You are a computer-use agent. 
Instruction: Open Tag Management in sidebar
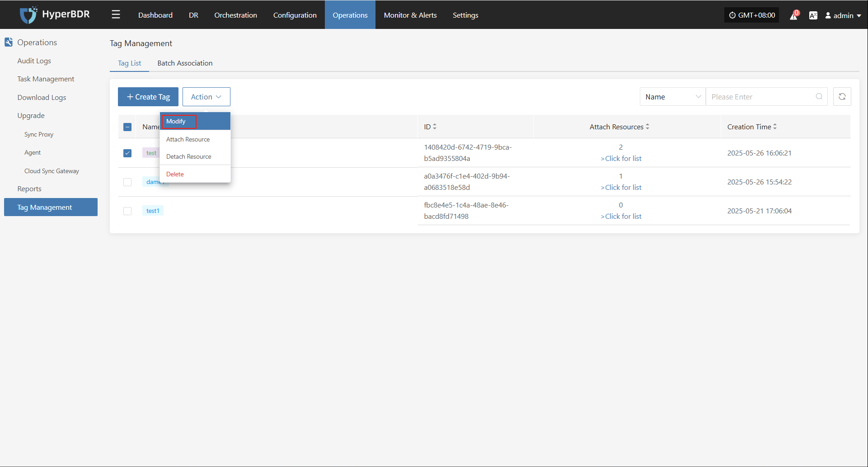(51, 207)
